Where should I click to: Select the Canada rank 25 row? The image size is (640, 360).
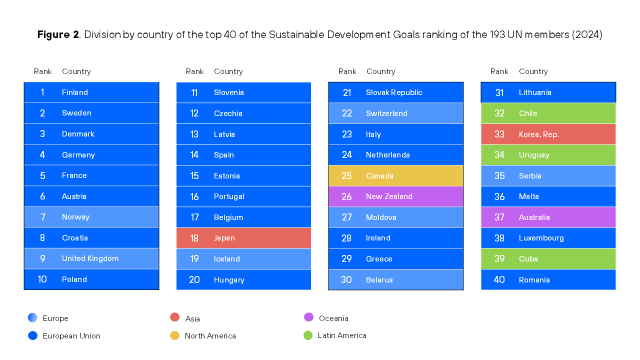click(x=396, y=176)
